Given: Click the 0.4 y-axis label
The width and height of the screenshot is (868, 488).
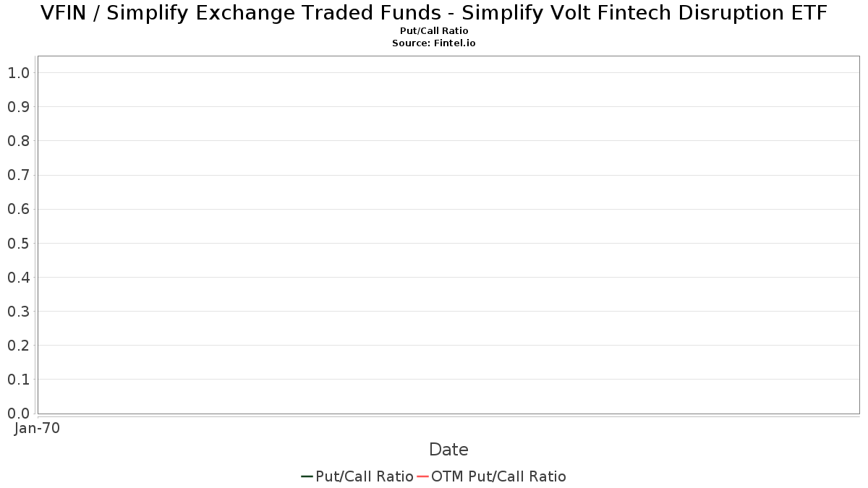Looking at the screenshot, I should (x=18, y=278).
